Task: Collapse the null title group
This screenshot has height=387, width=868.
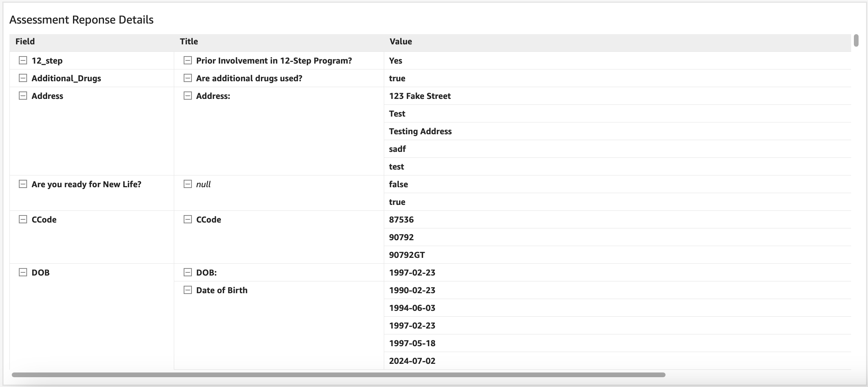Action: 188,184
